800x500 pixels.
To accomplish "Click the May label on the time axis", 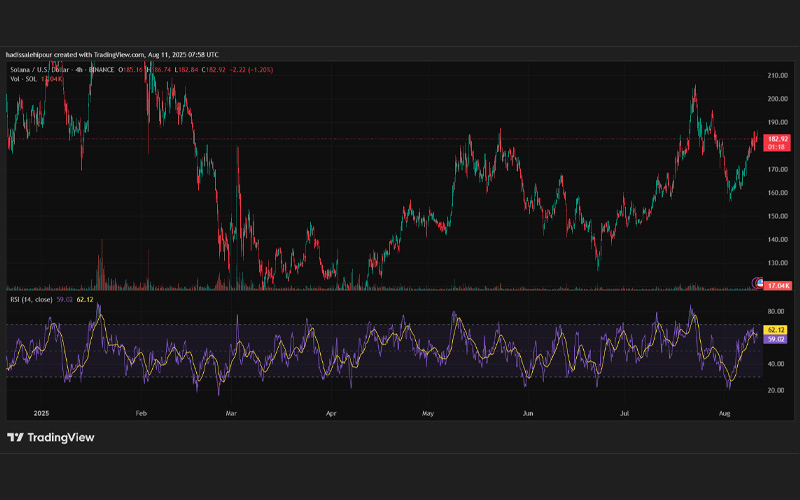I will (428, 413).
